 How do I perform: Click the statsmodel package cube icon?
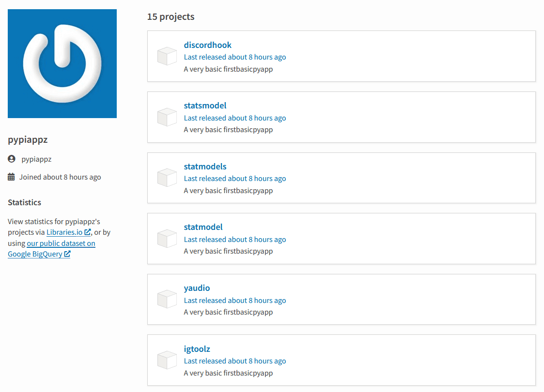click(167, 117)
